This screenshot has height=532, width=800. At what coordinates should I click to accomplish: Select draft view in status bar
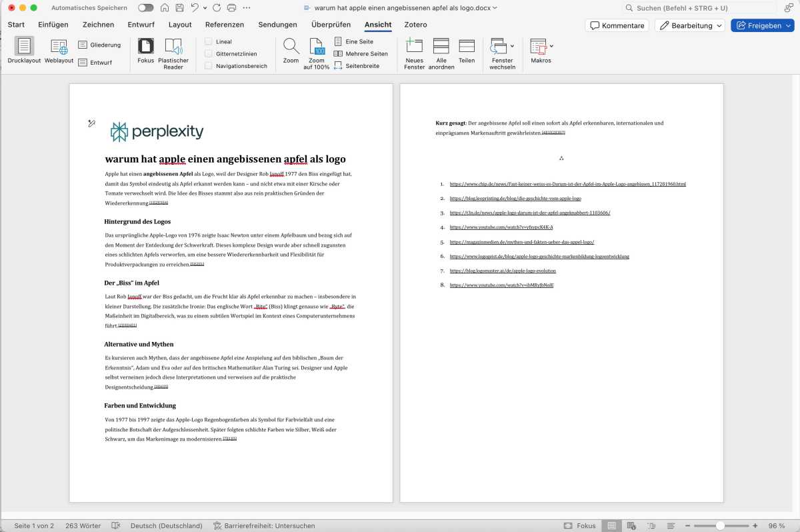click(671, 525)
